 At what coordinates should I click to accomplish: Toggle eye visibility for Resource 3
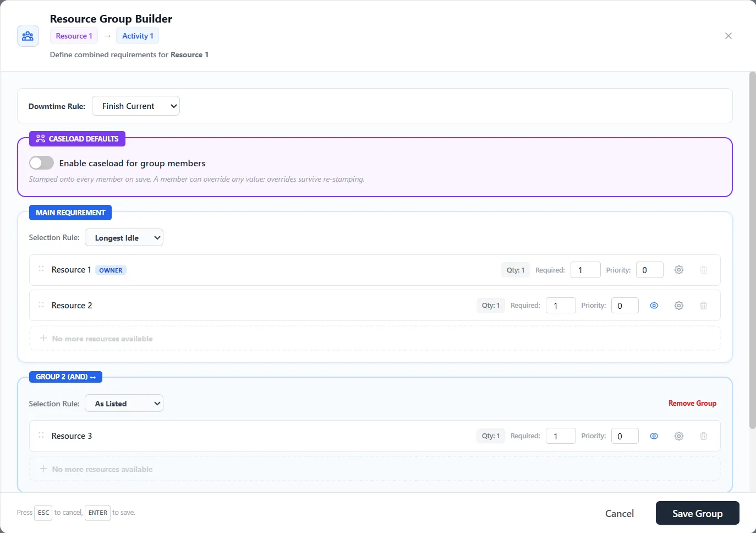point(654,436)
